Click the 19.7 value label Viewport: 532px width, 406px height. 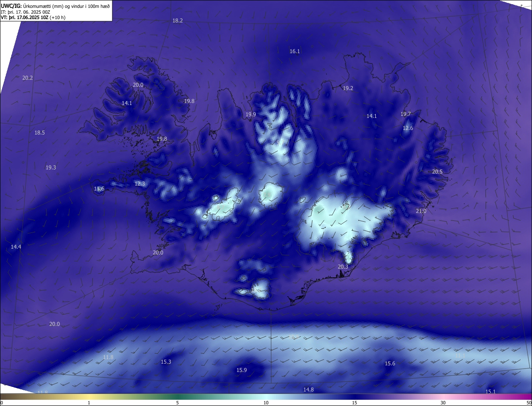coord(406,114)
